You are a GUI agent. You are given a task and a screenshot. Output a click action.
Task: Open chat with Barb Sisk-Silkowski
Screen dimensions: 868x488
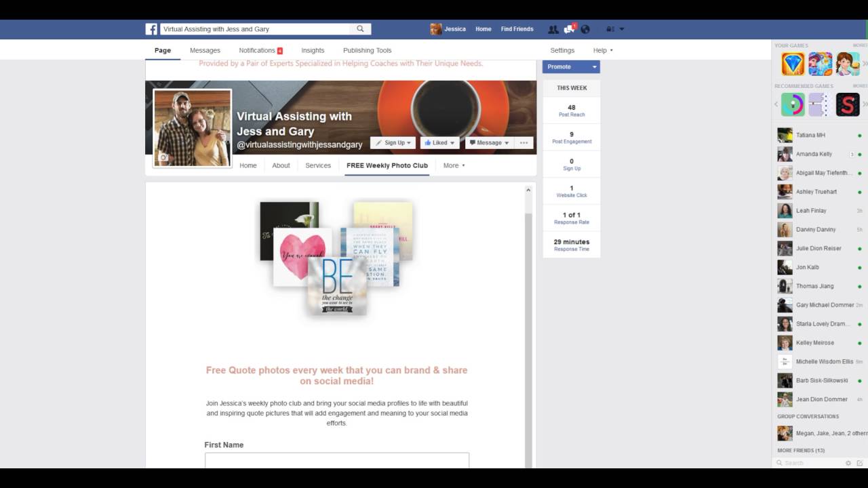[819, 380]
